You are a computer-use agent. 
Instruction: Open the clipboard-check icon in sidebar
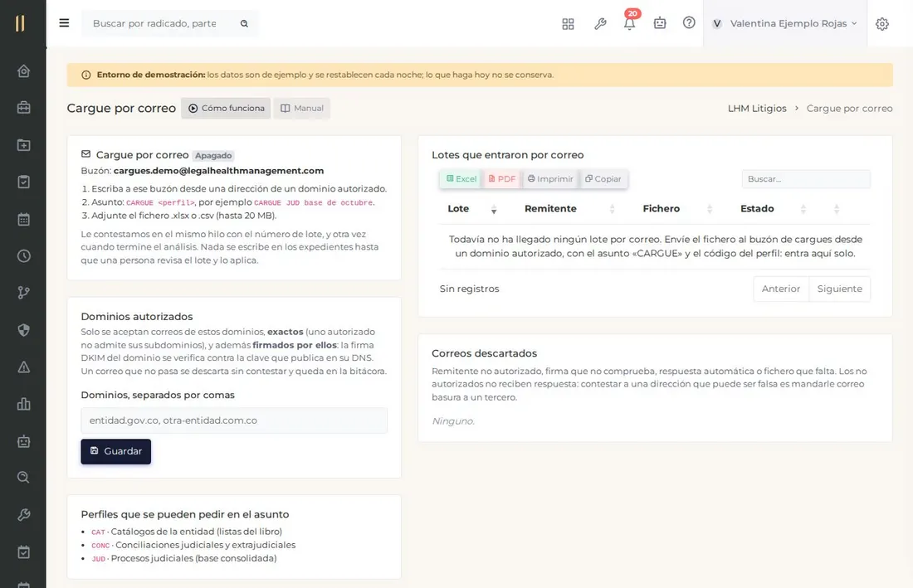(x=23, y=182)
